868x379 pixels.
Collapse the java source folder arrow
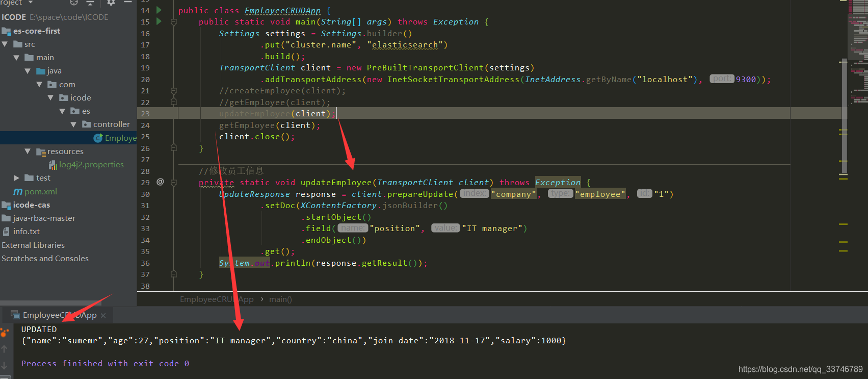click(x=28, y=71)
